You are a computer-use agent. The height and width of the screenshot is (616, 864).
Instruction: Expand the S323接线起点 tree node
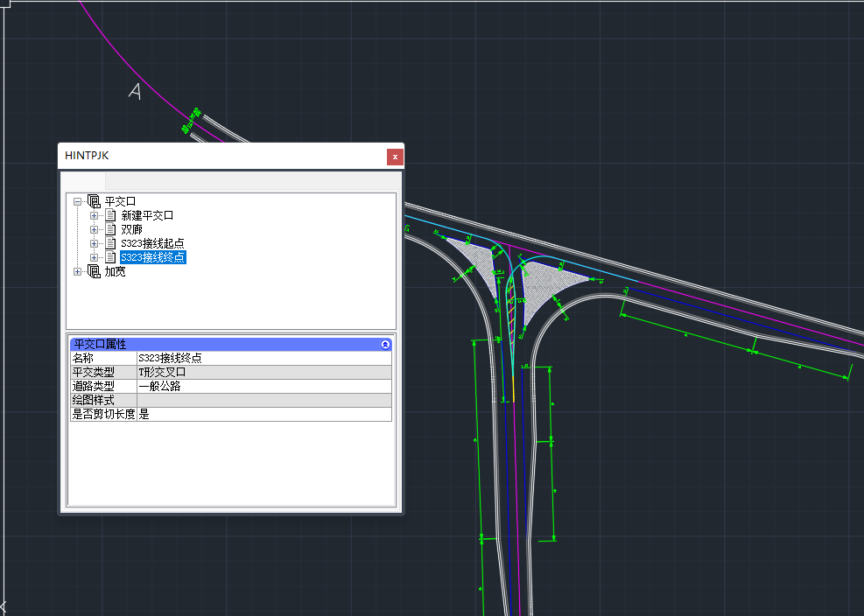(x=94, y=243)
